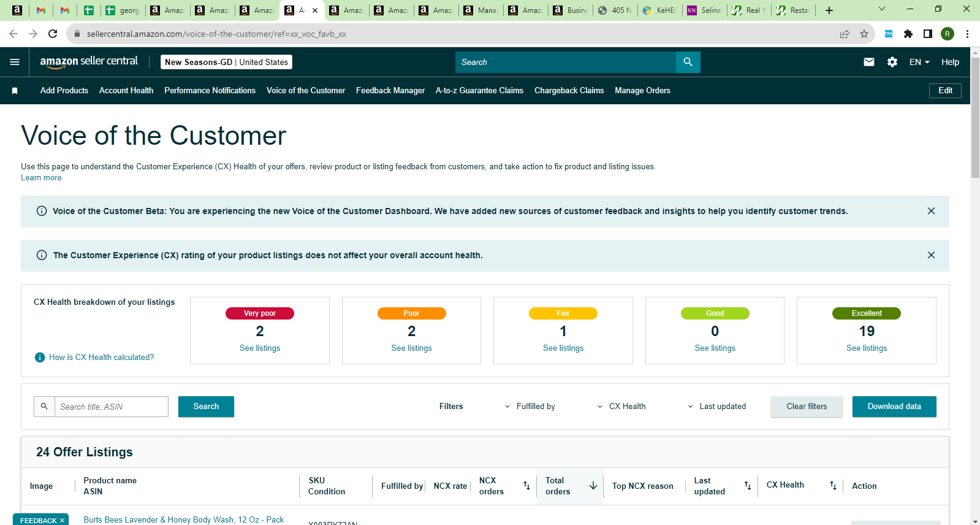See listings under Excellent
The image size is (980, 525).
pyautogui.click(x=867, y=348)
